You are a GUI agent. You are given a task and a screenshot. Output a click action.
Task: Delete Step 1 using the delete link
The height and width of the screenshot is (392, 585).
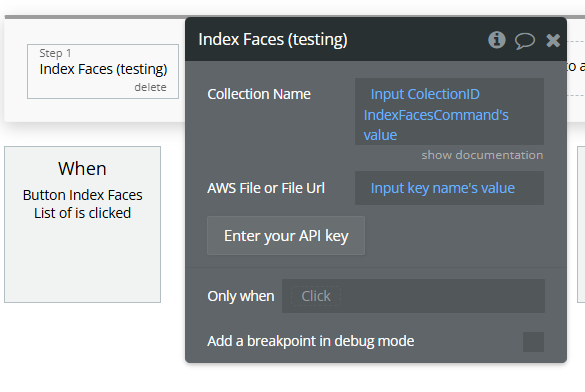(150, 87)
